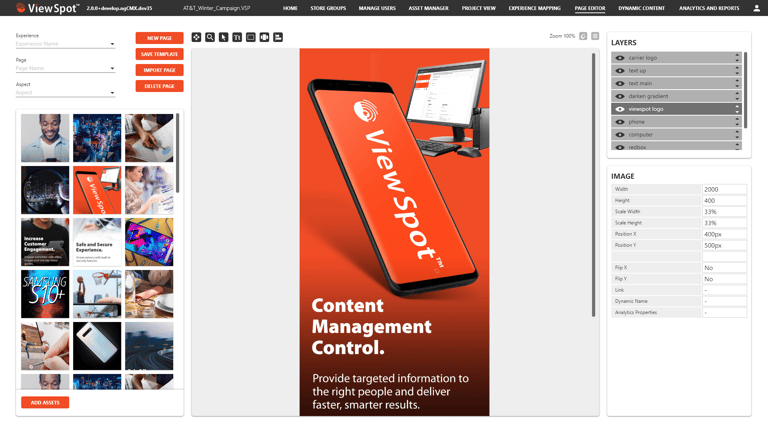Open DYNAMIC CONTENT
Screen dimensions: 768x432
pyautogui.click(x=642, y=8)
